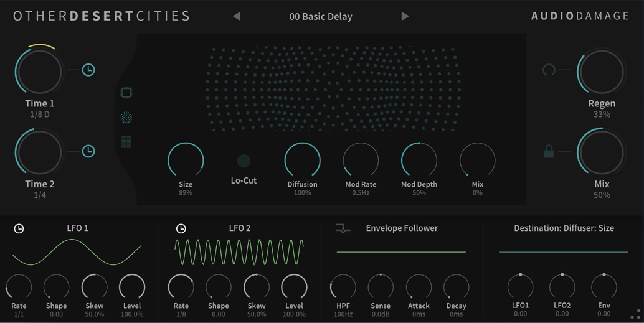Click the destination LFO1 amount knob
Viewport: 644px width, 323px height.
521,286
